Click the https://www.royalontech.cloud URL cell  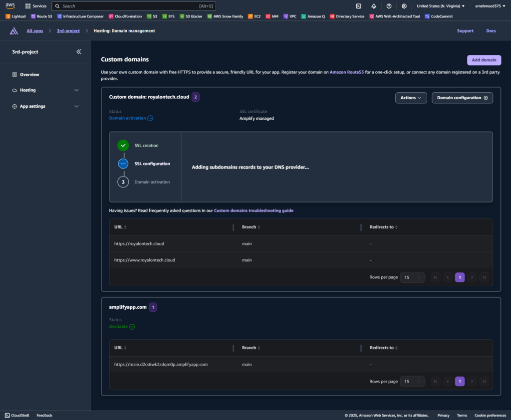coord(144,260)
